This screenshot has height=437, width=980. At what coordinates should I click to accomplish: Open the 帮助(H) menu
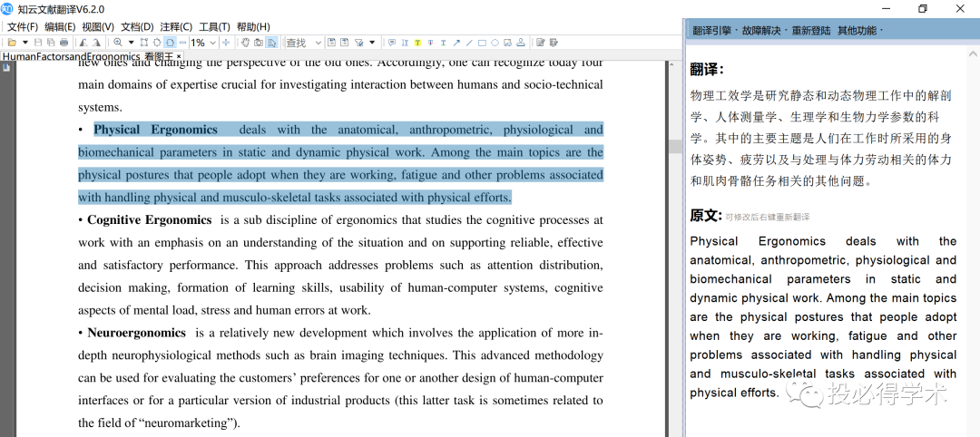(253, 27)
